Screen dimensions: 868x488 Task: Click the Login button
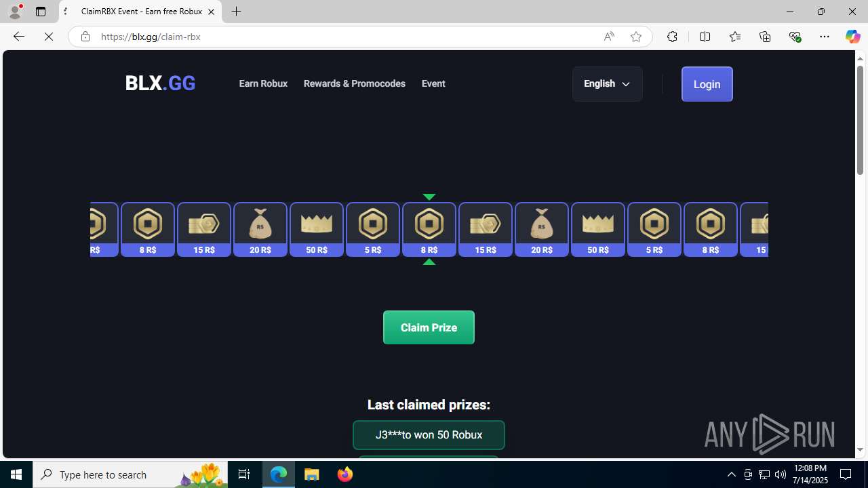707,84
